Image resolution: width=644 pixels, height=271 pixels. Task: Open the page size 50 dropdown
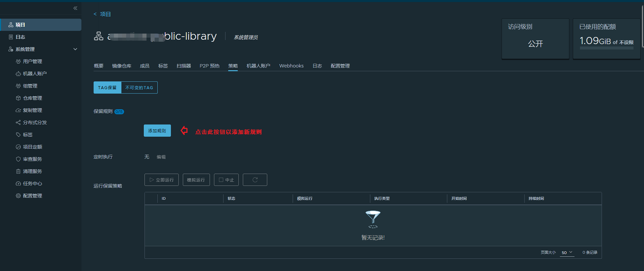pyautogui.click(x=567, y=252)
